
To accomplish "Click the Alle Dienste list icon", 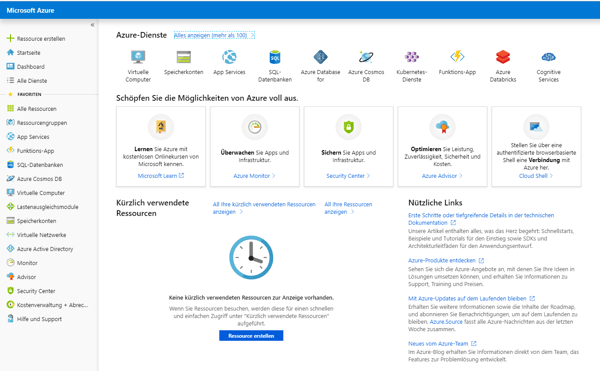I will [10, 80].
